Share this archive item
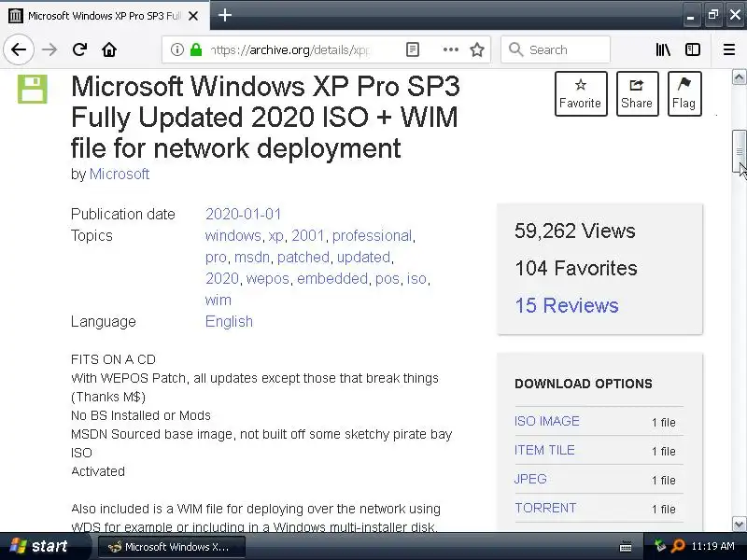 [637, 94]
